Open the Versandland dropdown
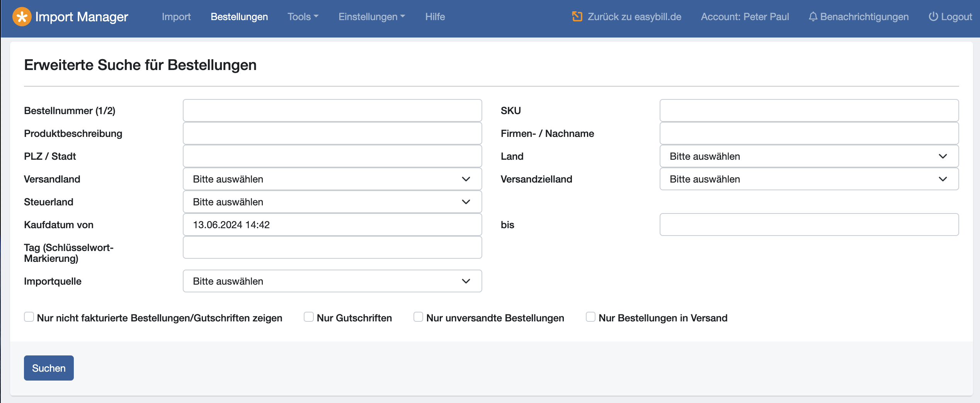Image resolution: width=980 pixels, height=403 pixels. (332, 179)
